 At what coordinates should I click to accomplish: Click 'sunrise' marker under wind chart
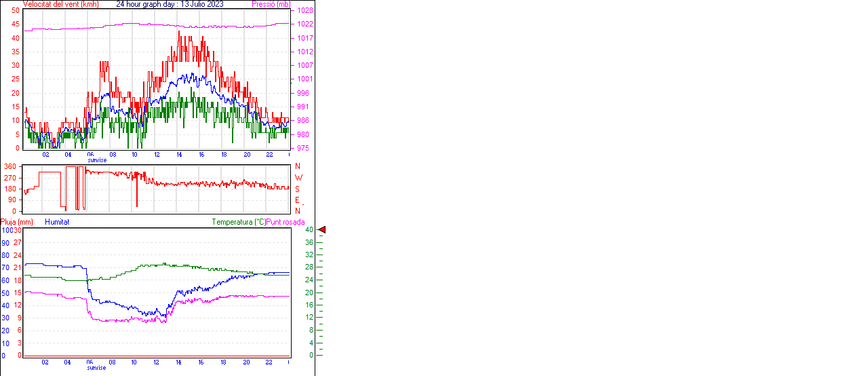click(x=97, y=160)
